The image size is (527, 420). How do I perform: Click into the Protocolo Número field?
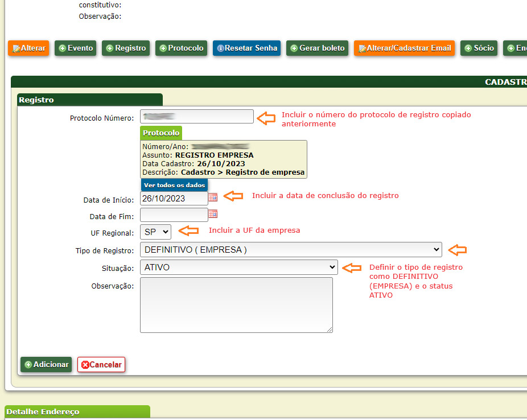tap(196, 116)
